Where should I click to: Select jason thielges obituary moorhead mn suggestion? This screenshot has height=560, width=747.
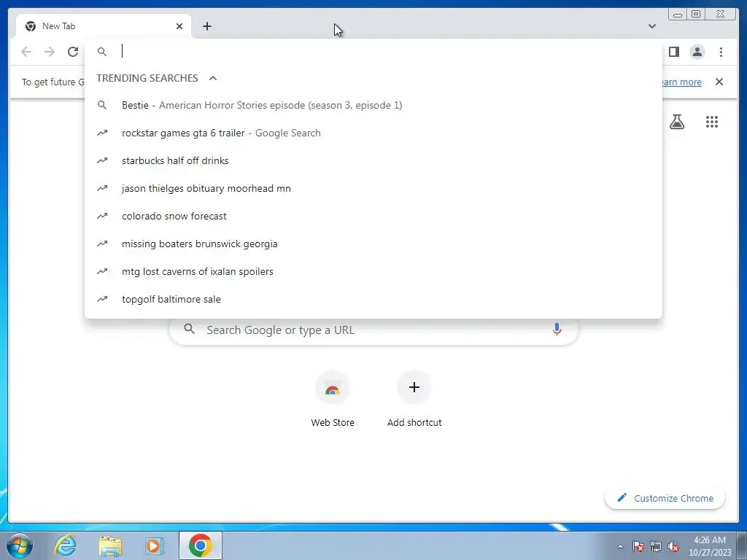pyautogui.click(x=373, y=188)
